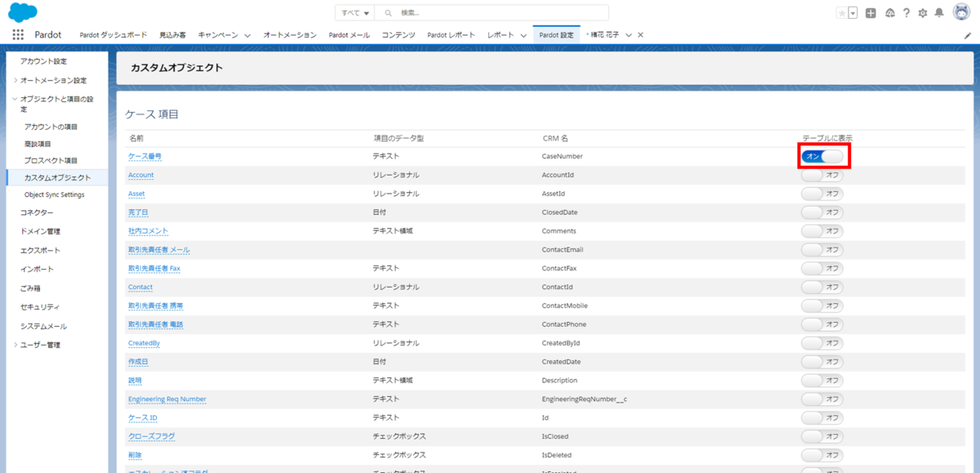Enable the ContactId row toggle
Viewport: 980px width, 473px height.
822,287
